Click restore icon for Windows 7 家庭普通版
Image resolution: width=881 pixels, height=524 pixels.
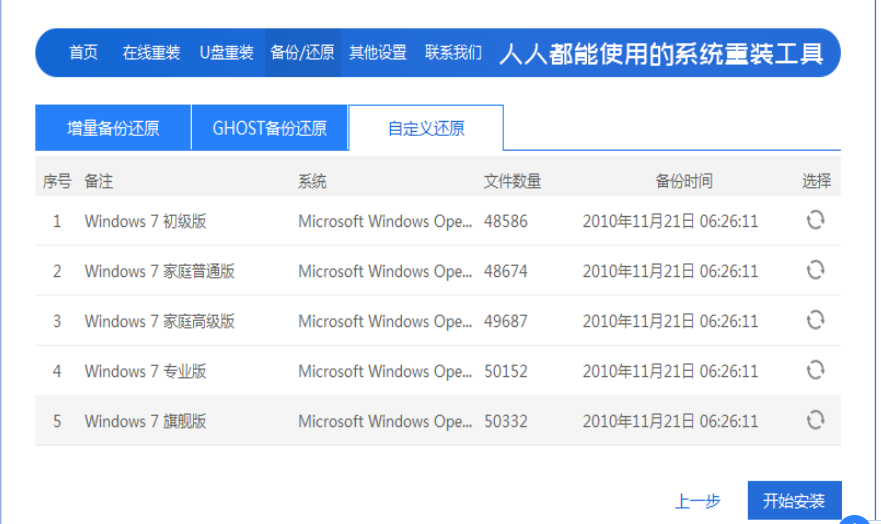[x=815, y=270]
